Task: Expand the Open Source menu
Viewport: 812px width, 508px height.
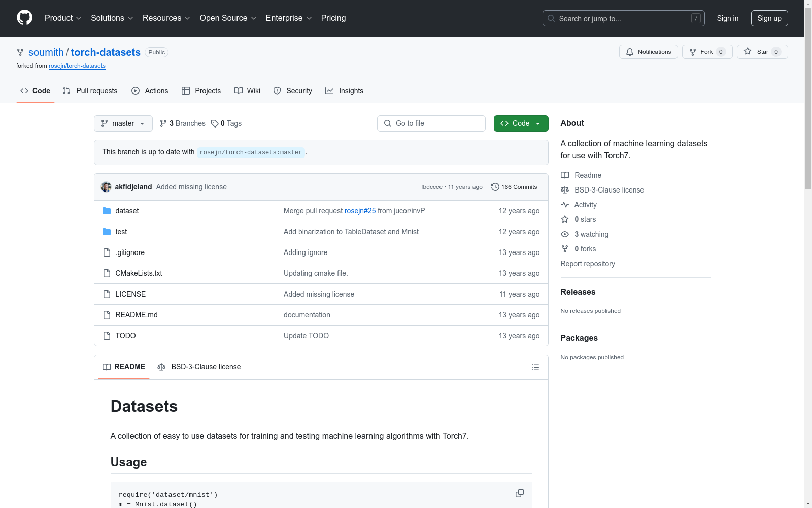Action: tap(228, 18)
